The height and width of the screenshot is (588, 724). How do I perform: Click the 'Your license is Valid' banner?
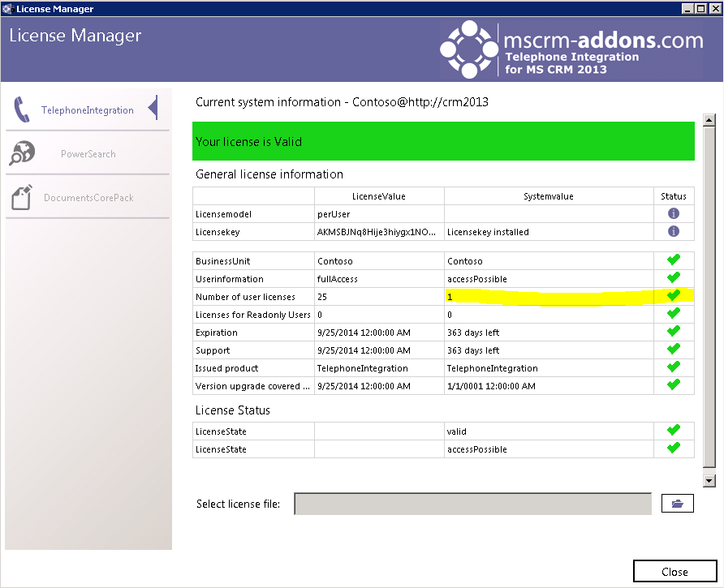[443, 141]
